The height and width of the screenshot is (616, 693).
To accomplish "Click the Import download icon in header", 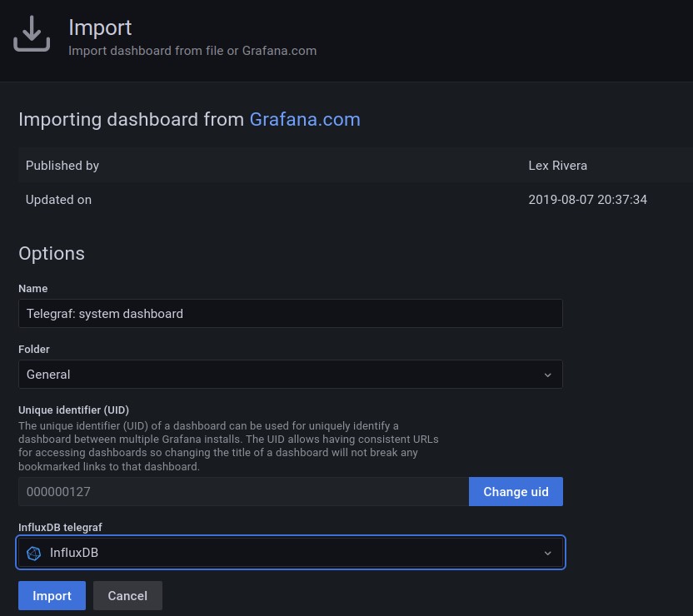I will (31, 34).
